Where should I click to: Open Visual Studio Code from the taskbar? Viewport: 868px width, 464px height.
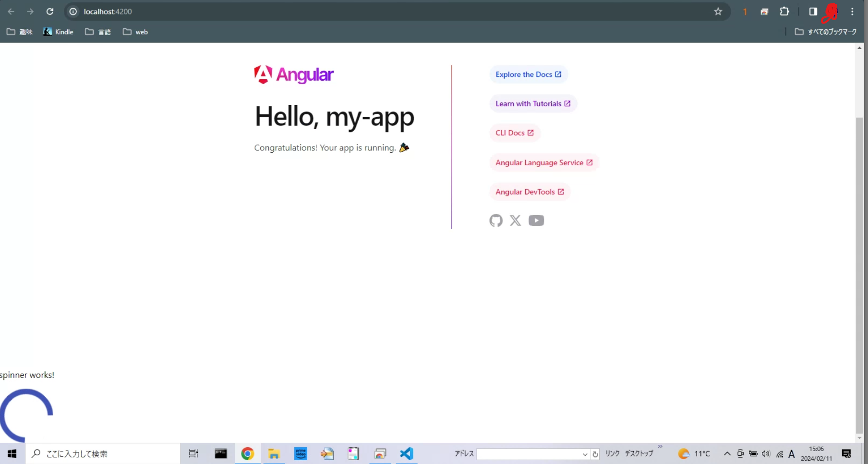click(x=407, y=454)
